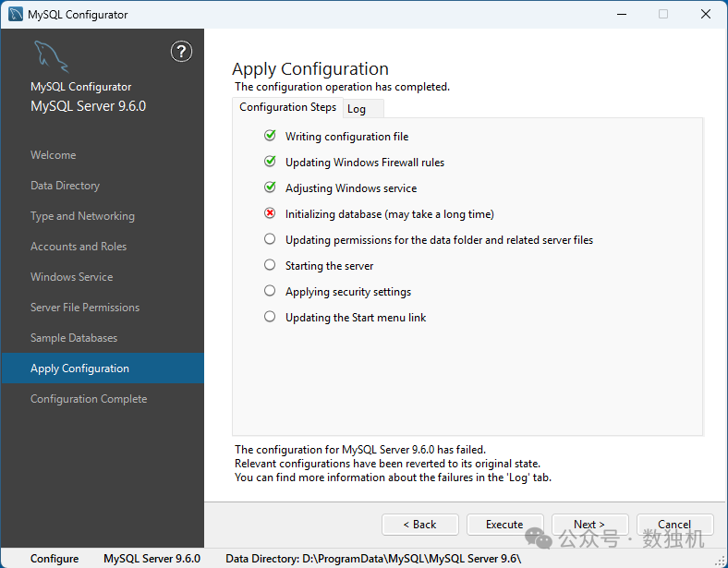Go to Welcome step in sidebar

[x=54, y=155]
